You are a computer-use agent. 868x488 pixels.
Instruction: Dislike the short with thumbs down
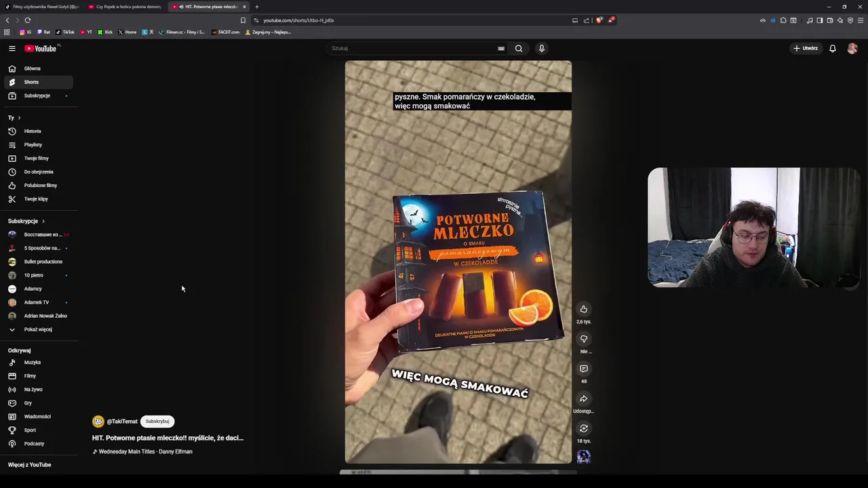pos(583,339)
